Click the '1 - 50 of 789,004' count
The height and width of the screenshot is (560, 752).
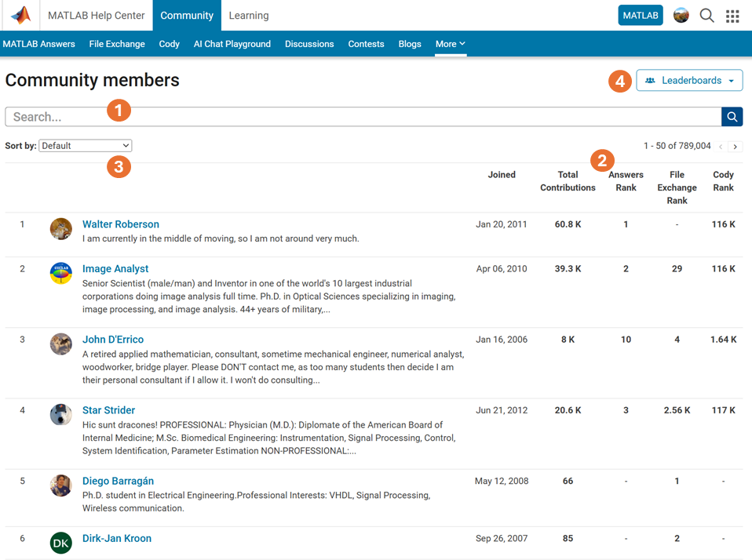pyautogui.click(x=677, y=146)
